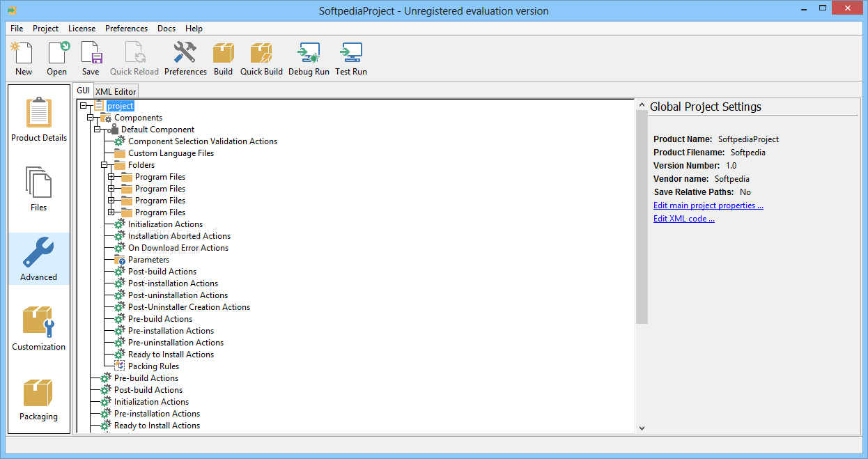Select the Advanced sidebar section
Screen dimensions: 868x459
pyautogui.click(x=39, y=258)
